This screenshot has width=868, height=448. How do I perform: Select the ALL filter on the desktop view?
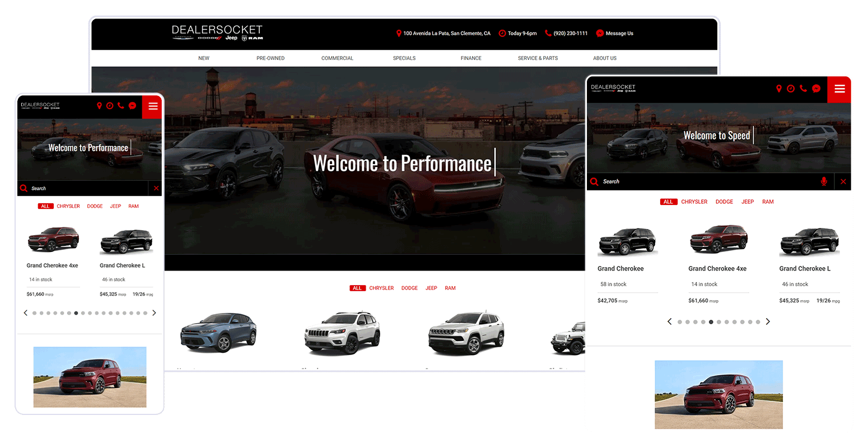pyautogui.click(x=357, y=288)
